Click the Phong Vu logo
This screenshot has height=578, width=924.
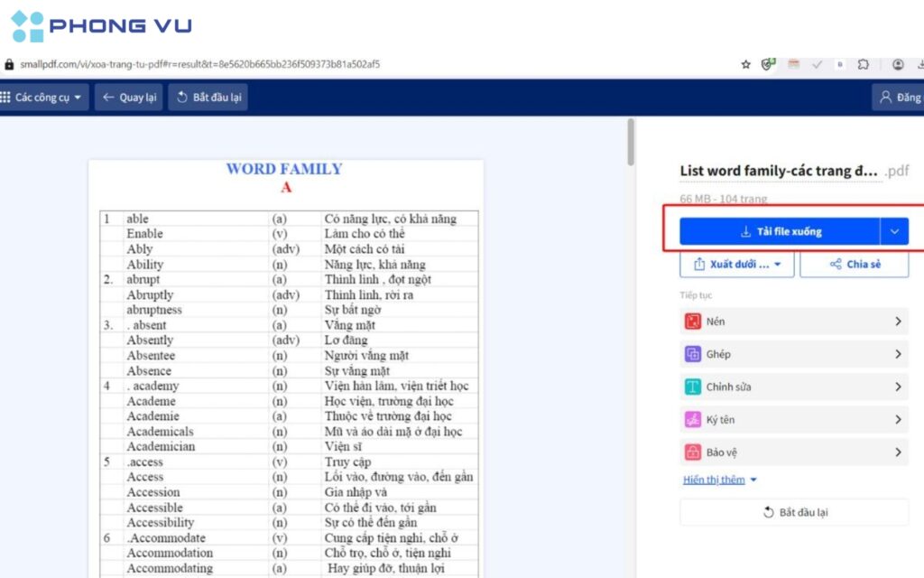tap(99, 24)
